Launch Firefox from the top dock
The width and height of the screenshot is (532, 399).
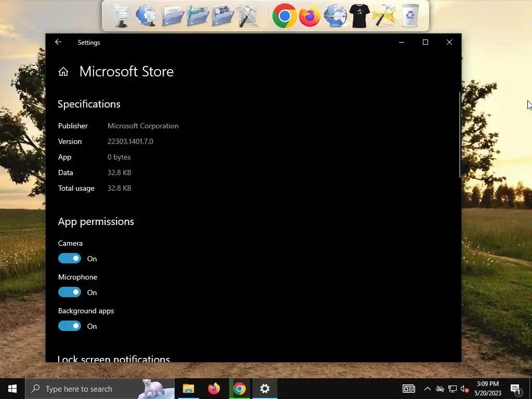[x=310, y=16]
